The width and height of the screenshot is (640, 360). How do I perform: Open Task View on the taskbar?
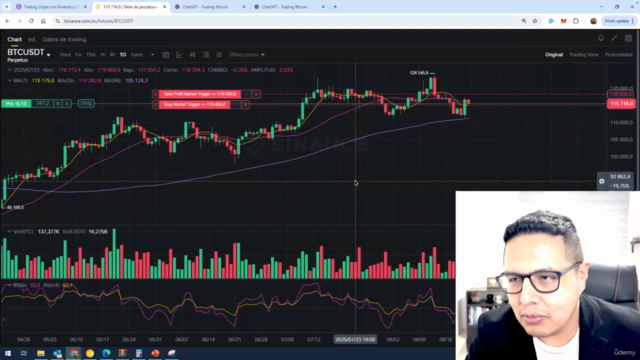tap(24, 353)
